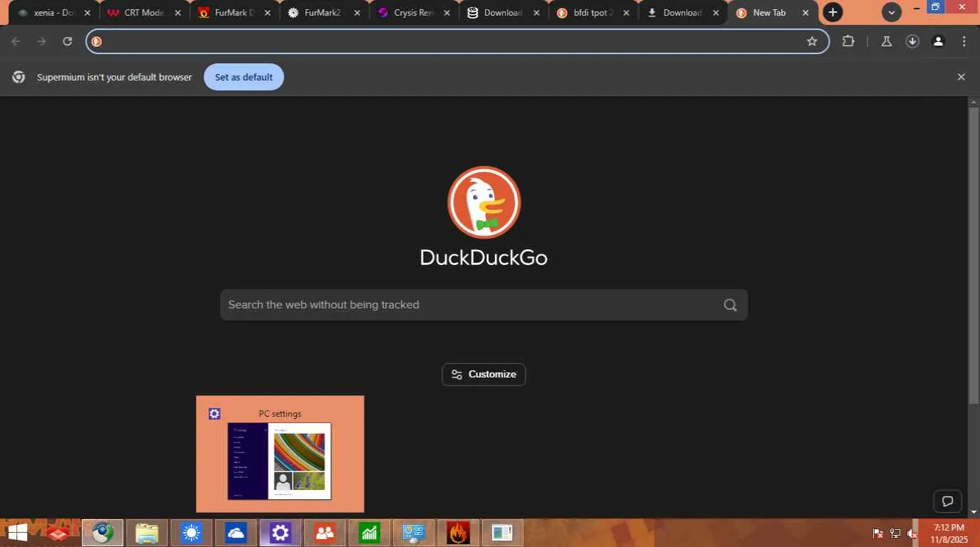The height and width of the screenshot is (547, 980).
Task: Click the muted volume tray icon
Action: tap(913, 533)
